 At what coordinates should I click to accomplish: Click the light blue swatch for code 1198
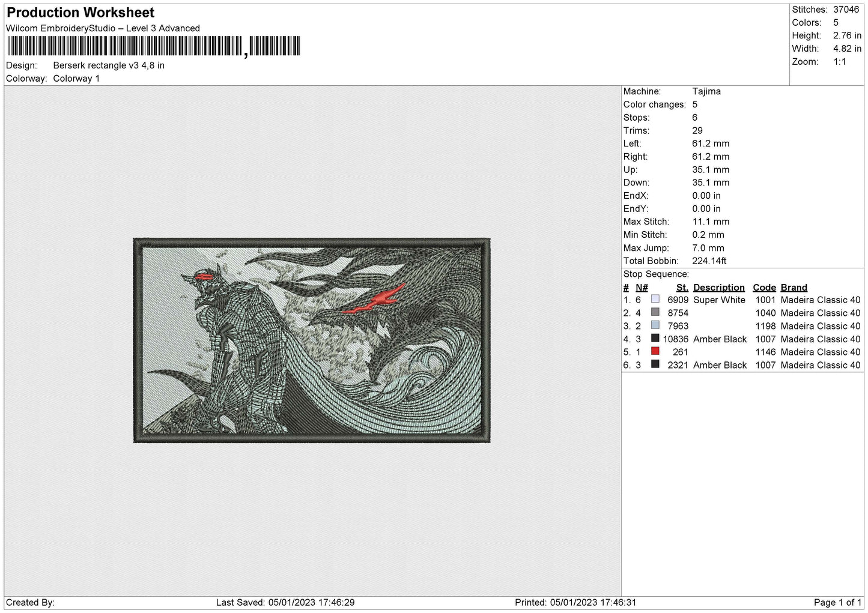655,325
